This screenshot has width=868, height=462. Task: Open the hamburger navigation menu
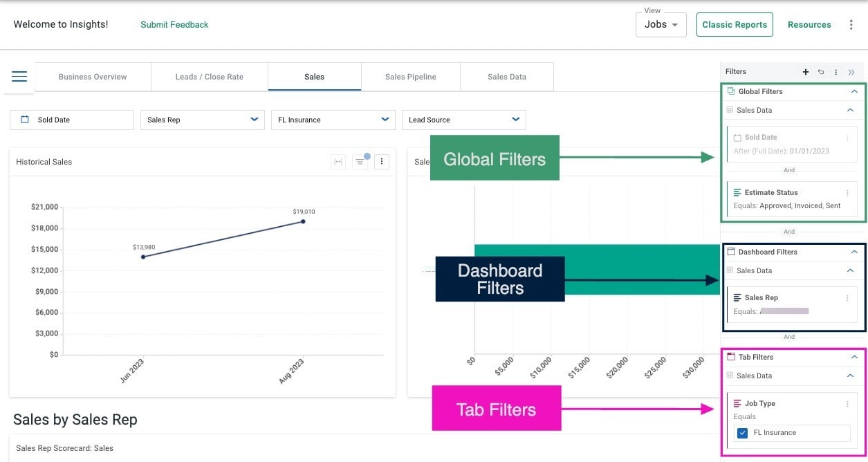[19, 77]
